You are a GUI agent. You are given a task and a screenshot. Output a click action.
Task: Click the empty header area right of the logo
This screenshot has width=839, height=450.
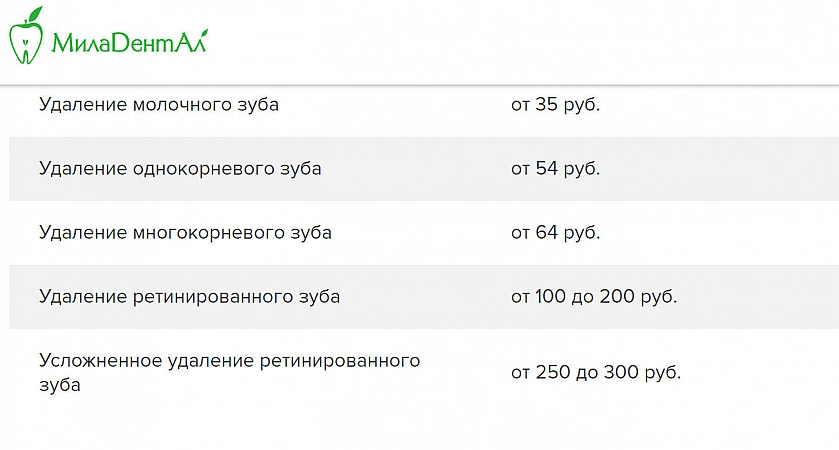520,42
